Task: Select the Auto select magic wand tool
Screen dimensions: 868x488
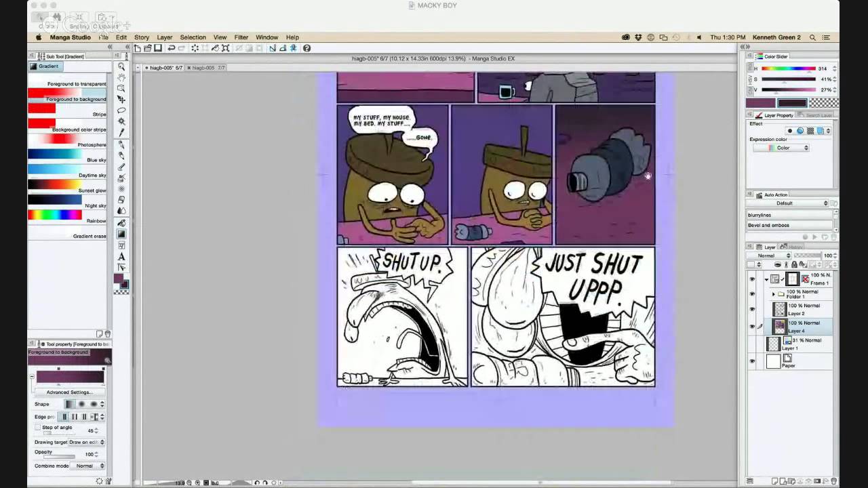Action: point(121,121)
